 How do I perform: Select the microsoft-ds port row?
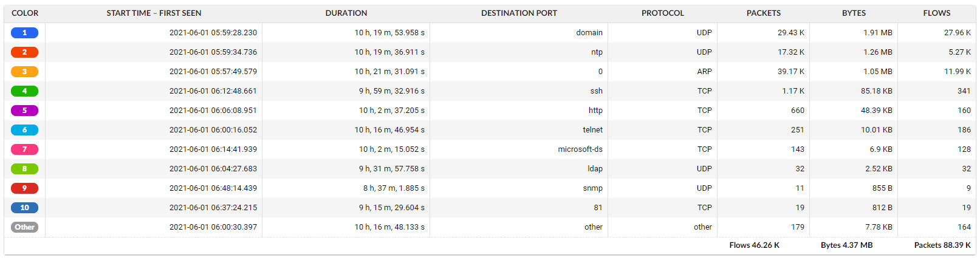tap(580, 149)
